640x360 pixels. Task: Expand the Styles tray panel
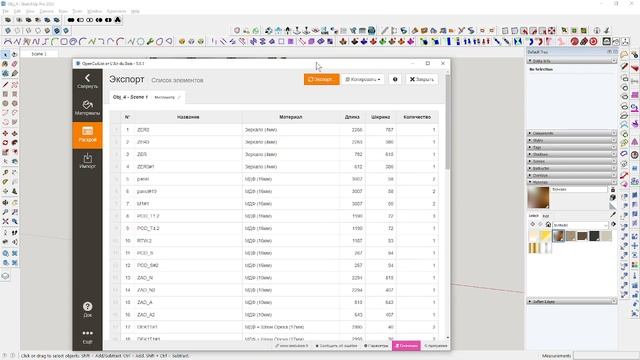(572, 140)
